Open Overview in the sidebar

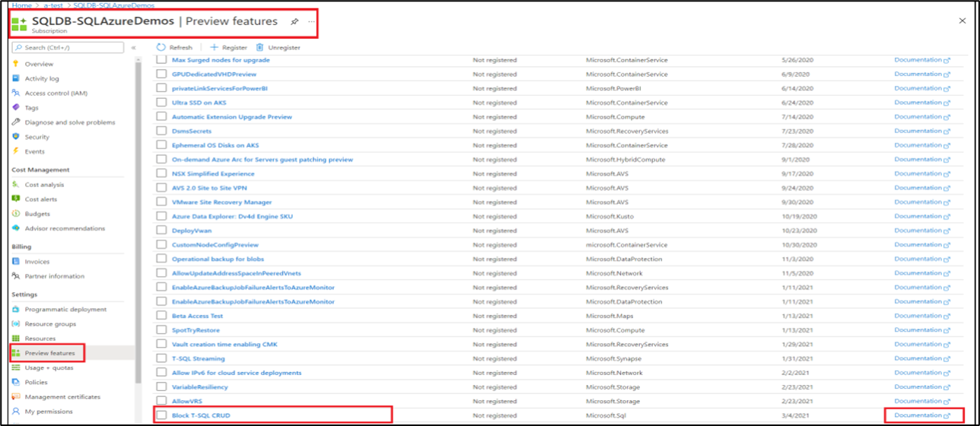(x=39, y=64)
